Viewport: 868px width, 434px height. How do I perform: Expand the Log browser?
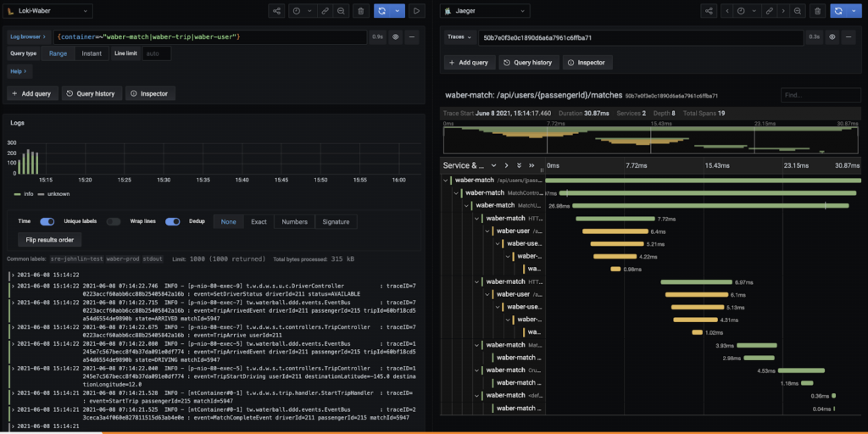(30, 37)
